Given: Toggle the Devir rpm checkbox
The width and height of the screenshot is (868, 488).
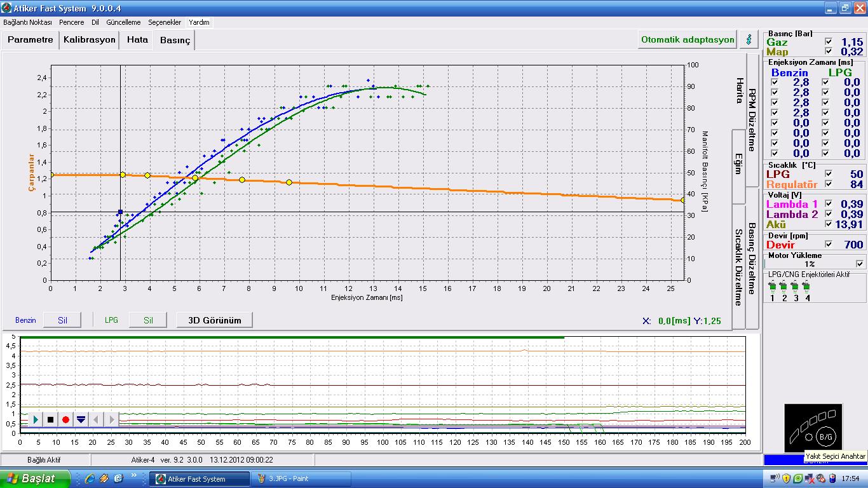Looking at the screenshot, I should tap(828, 244).
